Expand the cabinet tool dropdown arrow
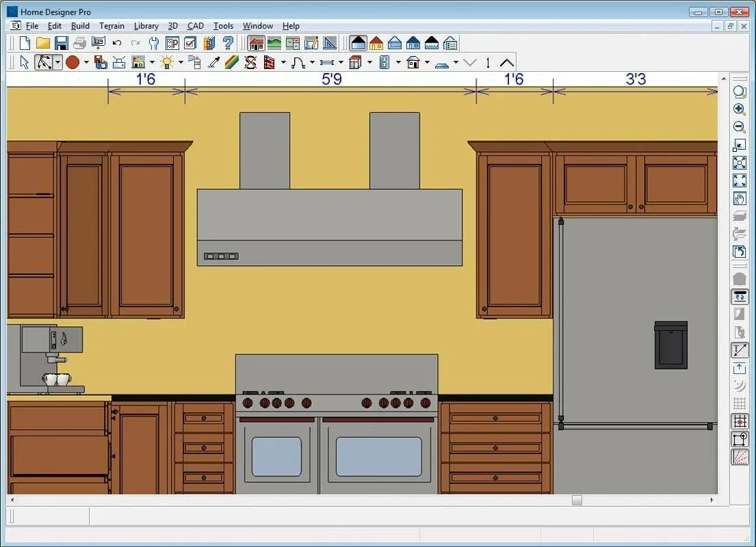 (370, 62)
